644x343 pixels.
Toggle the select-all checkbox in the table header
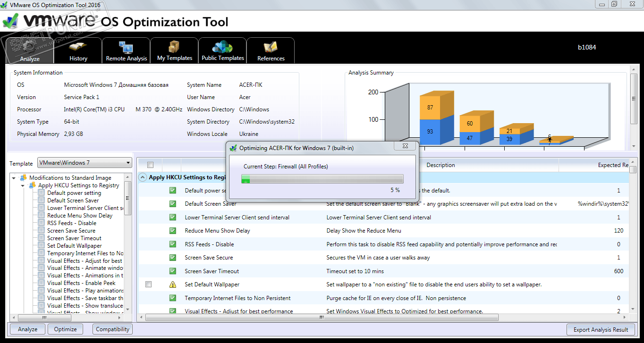point(151,165)
